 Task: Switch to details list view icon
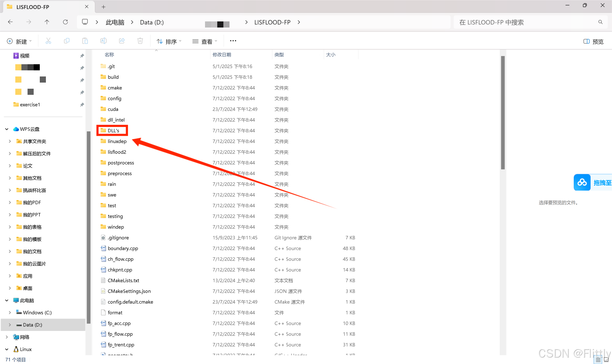pyautogui.click(x=598, y=360)
